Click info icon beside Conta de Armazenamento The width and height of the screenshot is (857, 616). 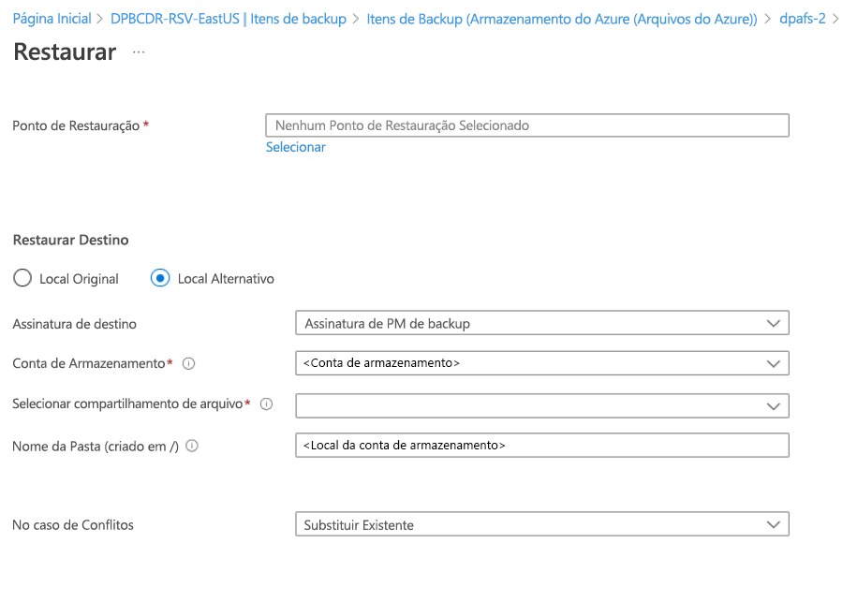188,363
